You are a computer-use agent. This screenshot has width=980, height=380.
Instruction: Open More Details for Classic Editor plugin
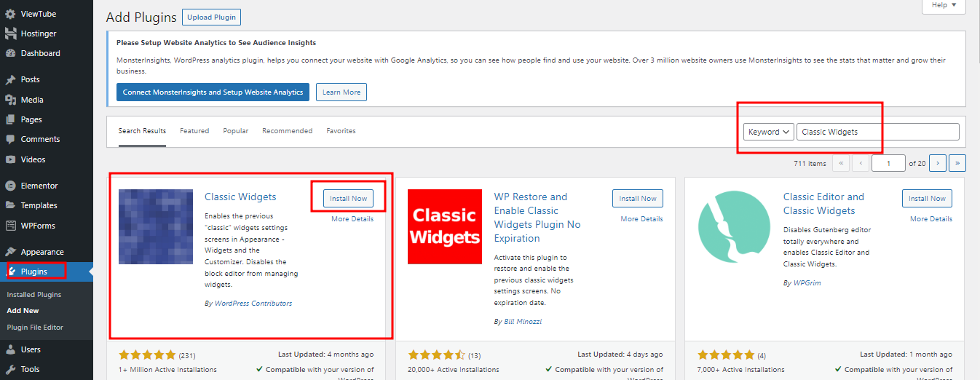tap(931, 219)
